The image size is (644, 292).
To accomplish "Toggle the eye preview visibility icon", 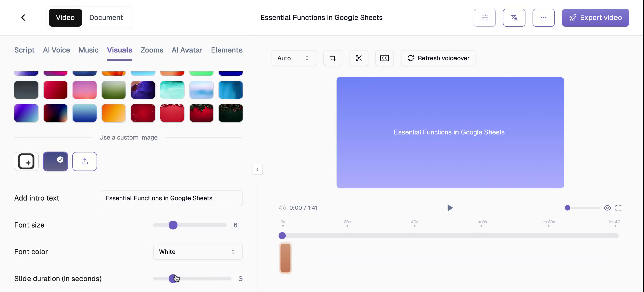I will 607,208.
